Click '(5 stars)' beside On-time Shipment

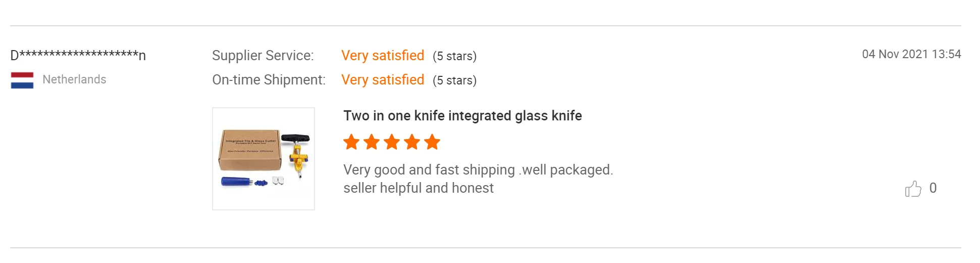[x=454, y=80]
